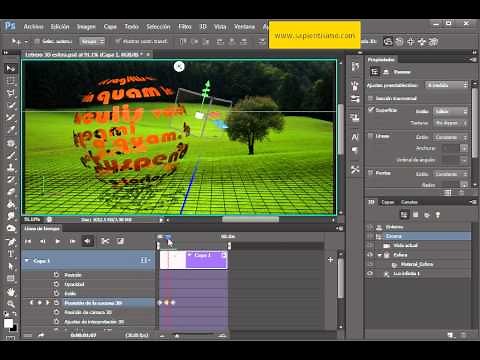480x360 pixels.
Task: Click render video arrow icon in timeline footer
Action: [41, 335]
